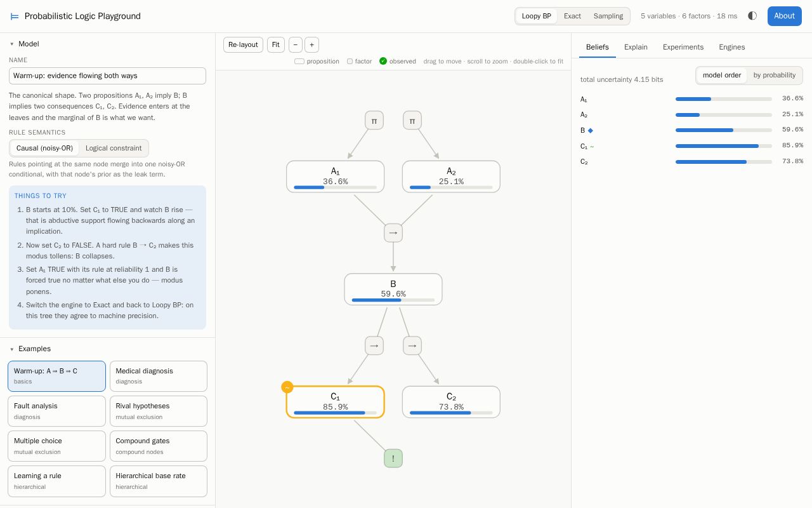
Task: Click the zoom out minus button
Action: pyautogui.click(x=296, y=44)
